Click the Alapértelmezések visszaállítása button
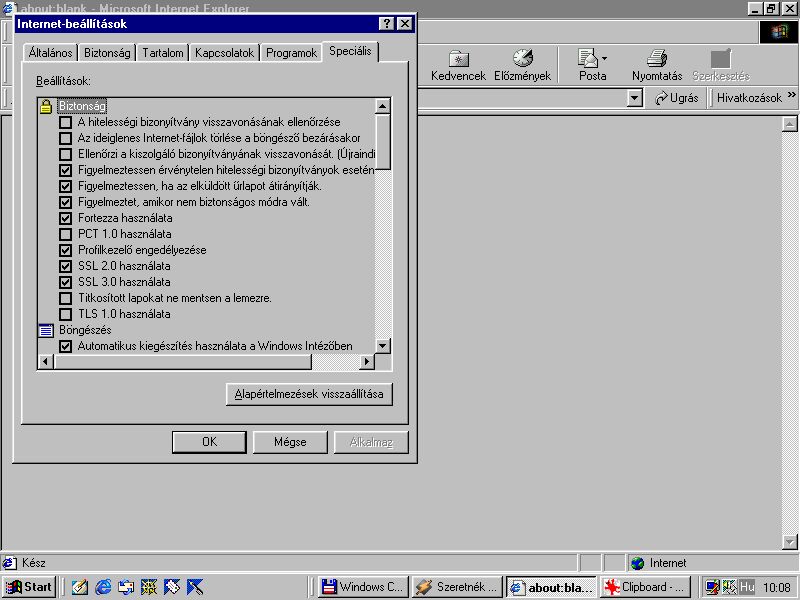800x600 pixels. point(309,394)
